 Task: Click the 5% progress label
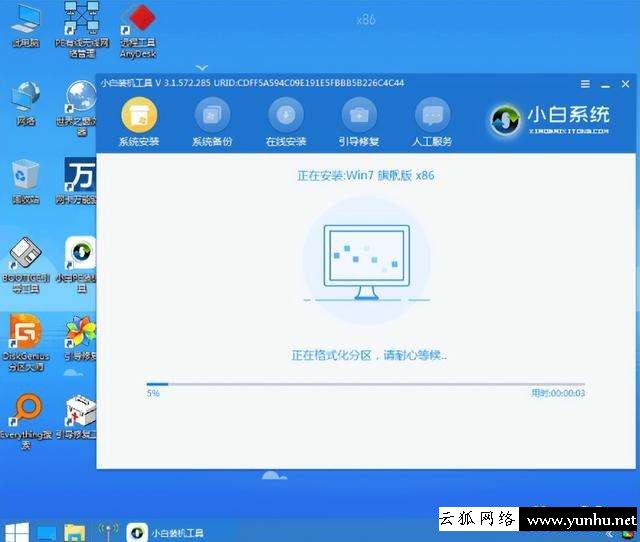click(153, 393)
